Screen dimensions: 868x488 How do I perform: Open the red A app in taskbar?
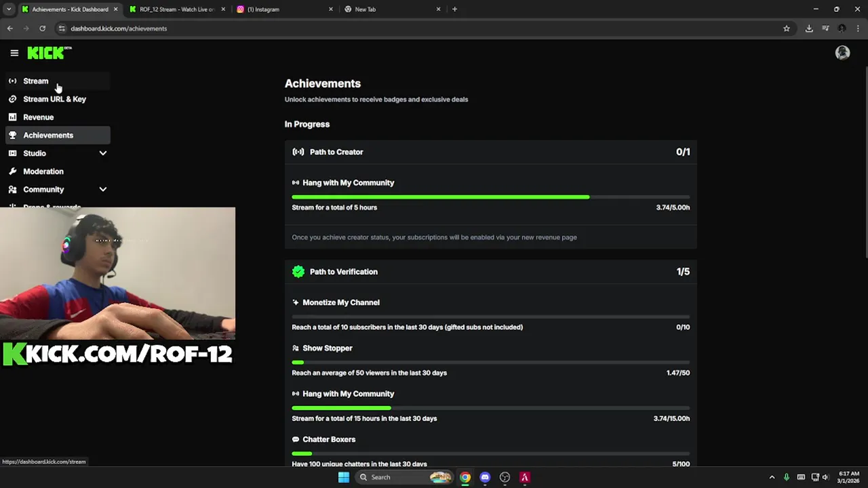pos(524,477)
